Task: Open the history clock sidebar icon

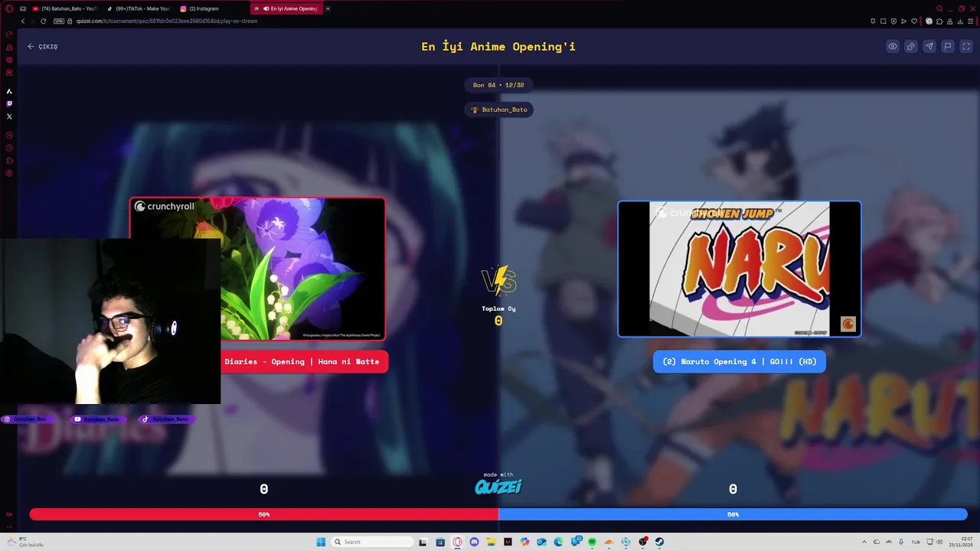Action: tap(9, 147)
